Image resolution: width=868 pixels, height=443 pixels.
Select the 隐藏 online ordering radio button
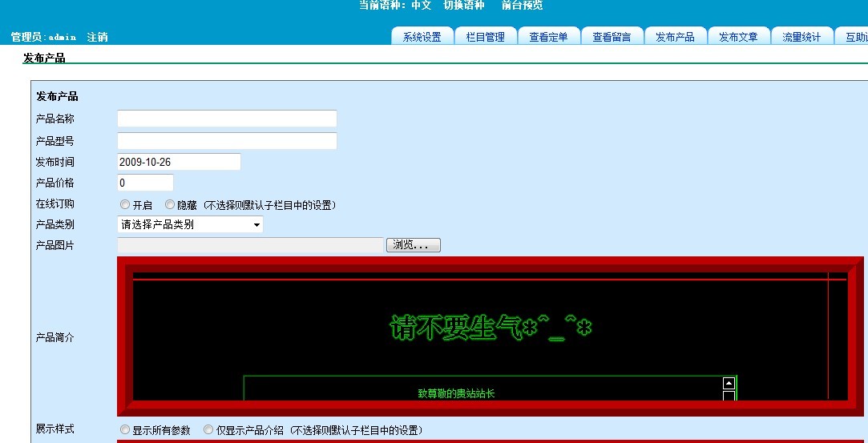click(x=170, y=205)
